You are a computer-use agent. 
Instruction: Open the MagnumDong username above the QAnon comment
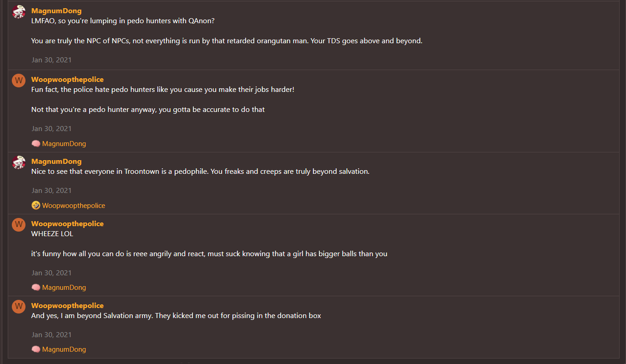[x=56, y=11]
